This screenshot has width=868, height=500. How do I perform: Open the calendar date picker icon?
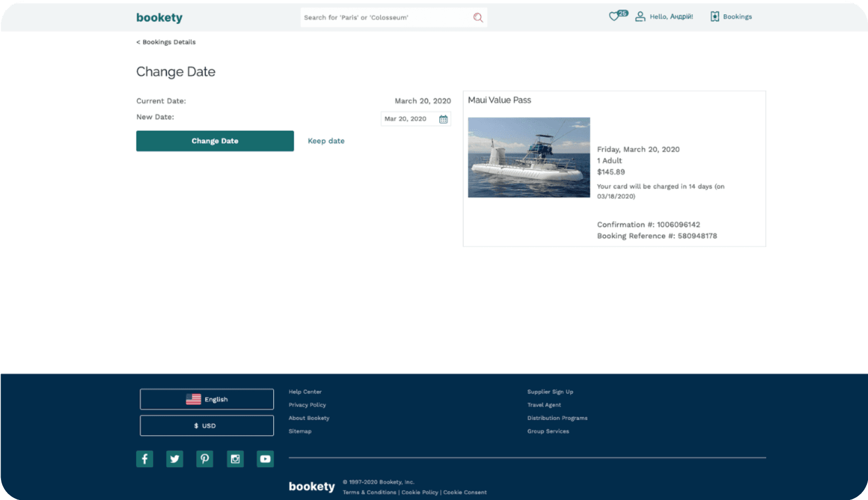click(x=443, y=119)
